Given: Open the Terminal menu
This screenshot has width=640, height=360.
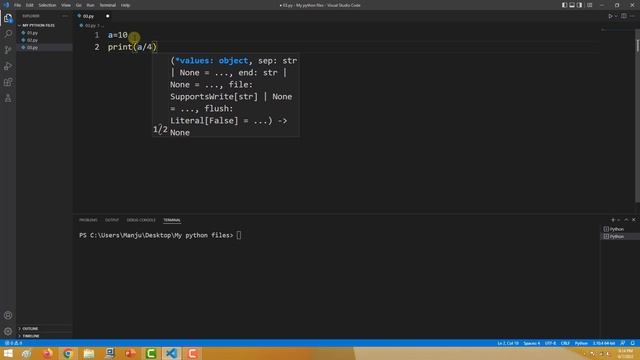Looking at the screenshot, I should tap(108, 5).
